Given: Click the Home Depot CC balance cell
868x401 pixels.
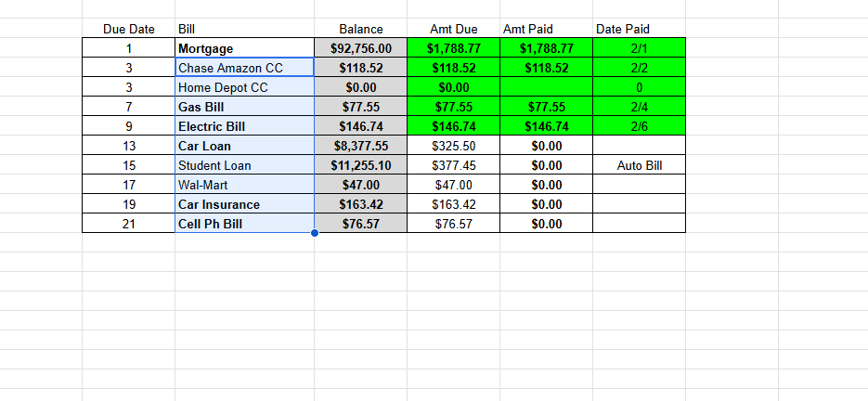Looking at the screenshot, I should (360, 87).
